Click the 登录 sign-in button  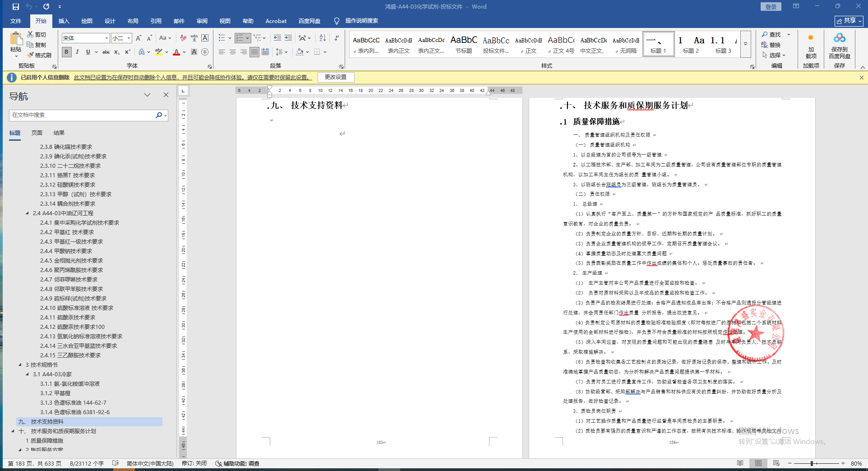tap(771, 7)
